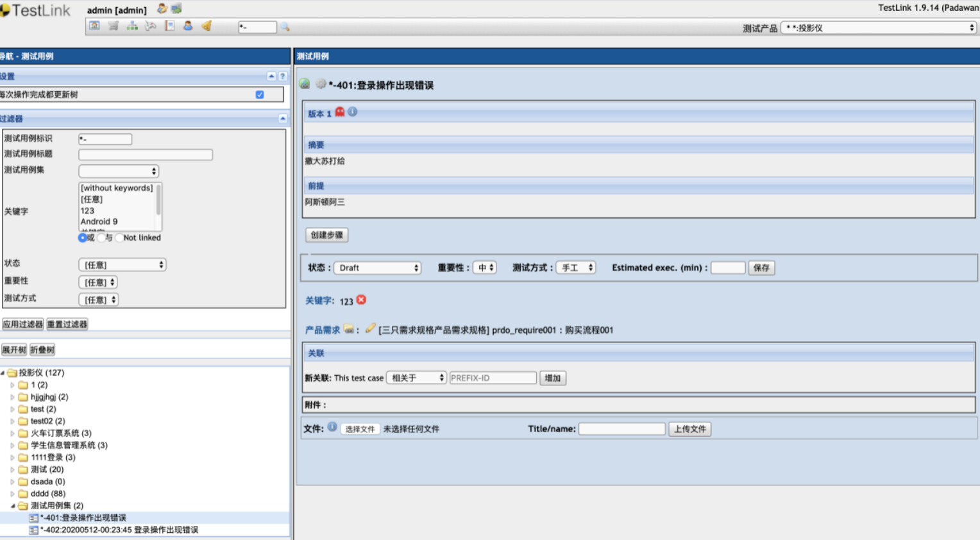980x540 pixels.
Task: Open the 测试产品 投影仪 product dropdown
Action: 879,28
